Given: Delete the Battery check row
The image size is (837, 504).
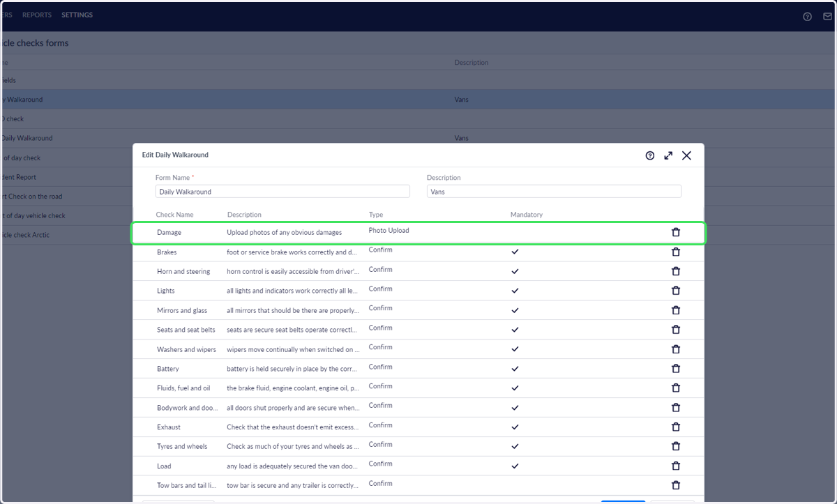Looking at the screenshot, I should pyautogui.click(x=675, y=369).
